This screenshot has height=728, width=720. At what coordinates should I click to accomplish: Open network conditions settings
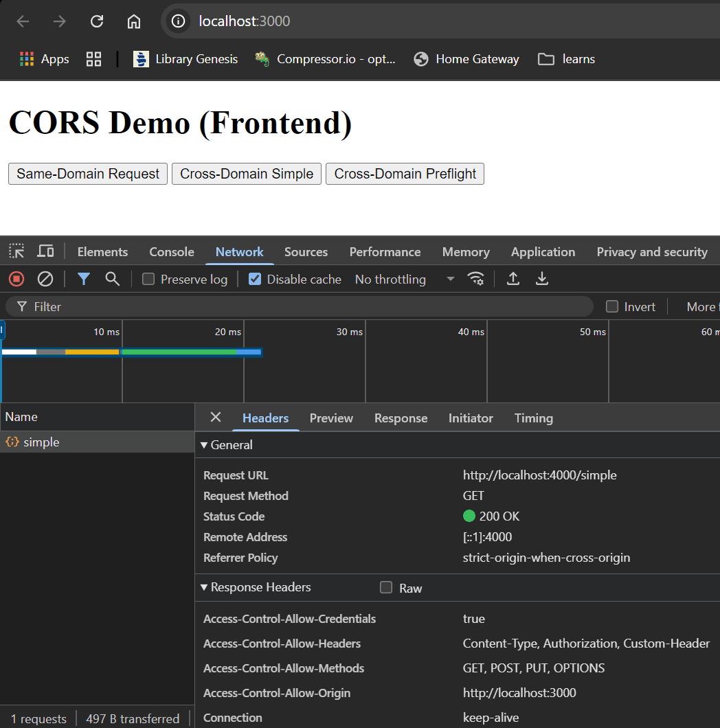(x=476, y=279)
